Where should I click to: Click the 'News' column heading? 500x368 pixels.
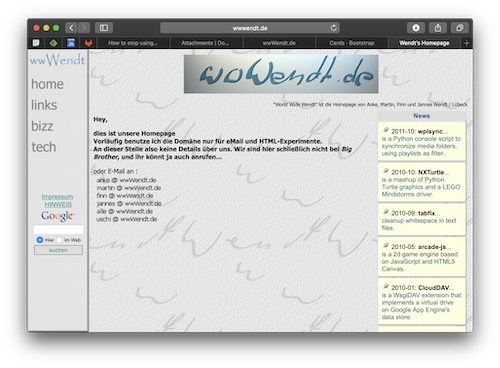[x=421, y=116]
